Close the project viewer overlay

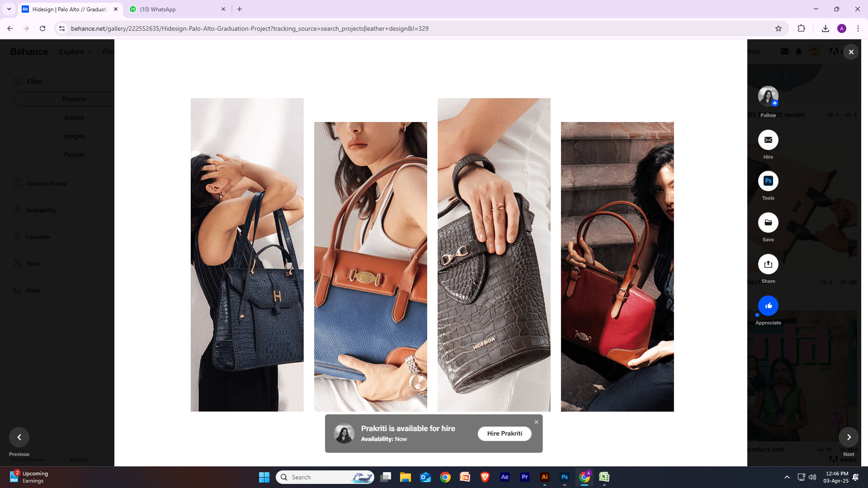coord(851,52)
